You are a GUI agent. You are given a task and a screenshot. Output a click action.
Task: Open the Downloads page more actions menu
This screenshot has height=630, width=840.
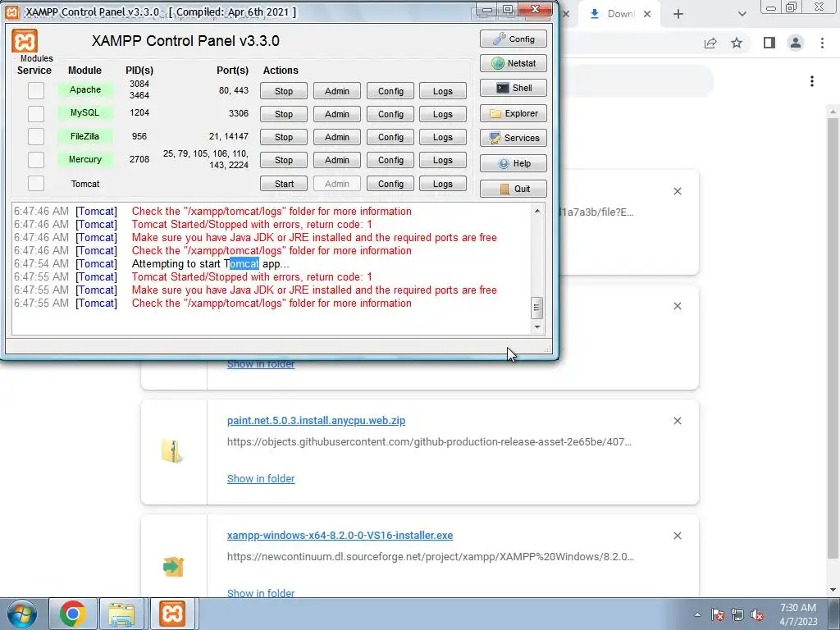812,81
